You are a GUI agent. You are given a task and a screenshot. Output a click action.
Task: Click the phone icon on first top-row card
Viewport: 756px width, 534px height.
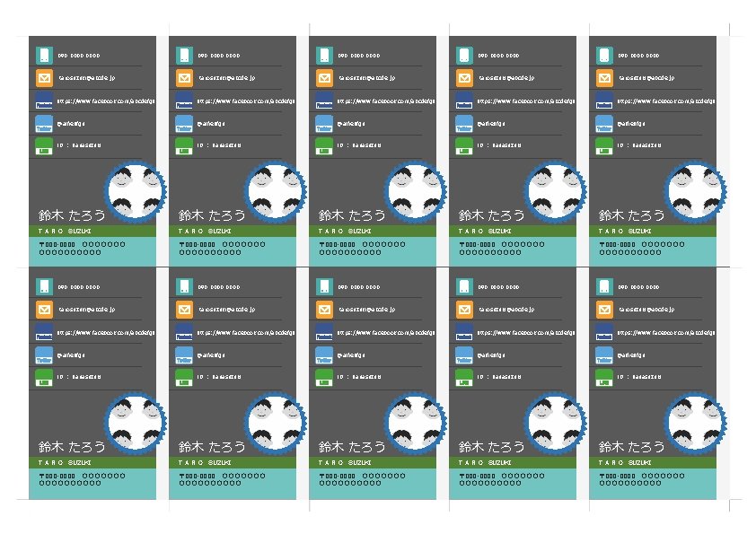(44, 56)
